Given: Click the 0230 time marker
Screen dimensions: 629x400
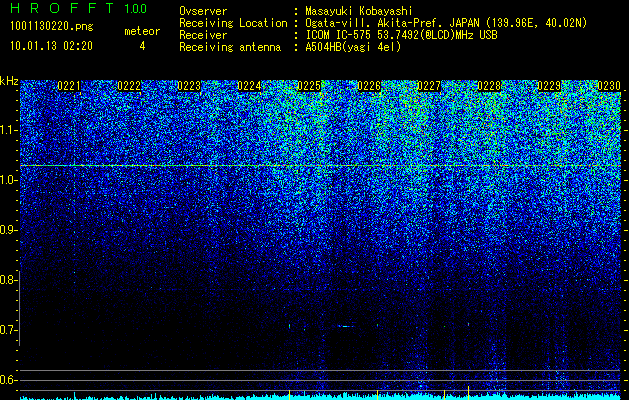Looking at the screenshot, I should pos(609,86).
